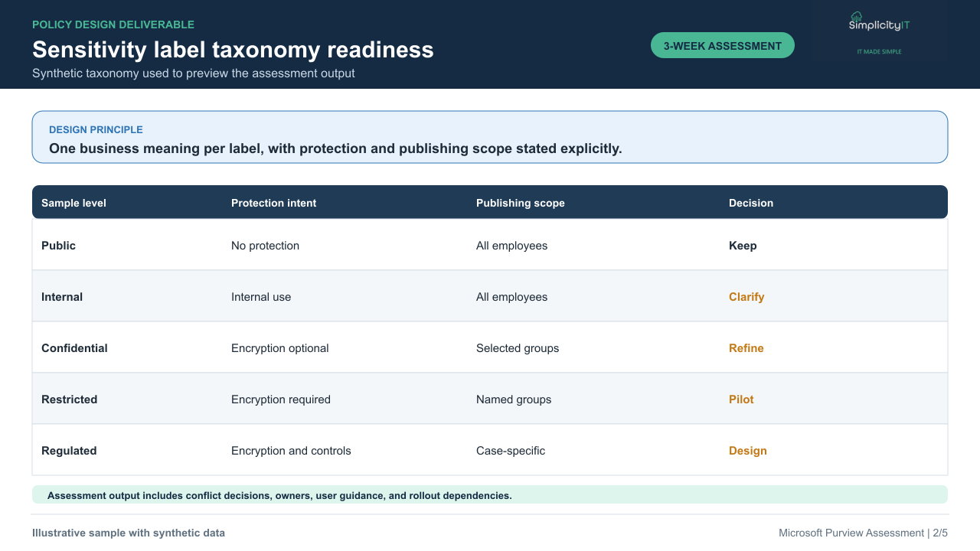This screenshot has width=980, height=551.
Task: Click the 'Encryption optional' cell
Action: click(x=279, y=348)
